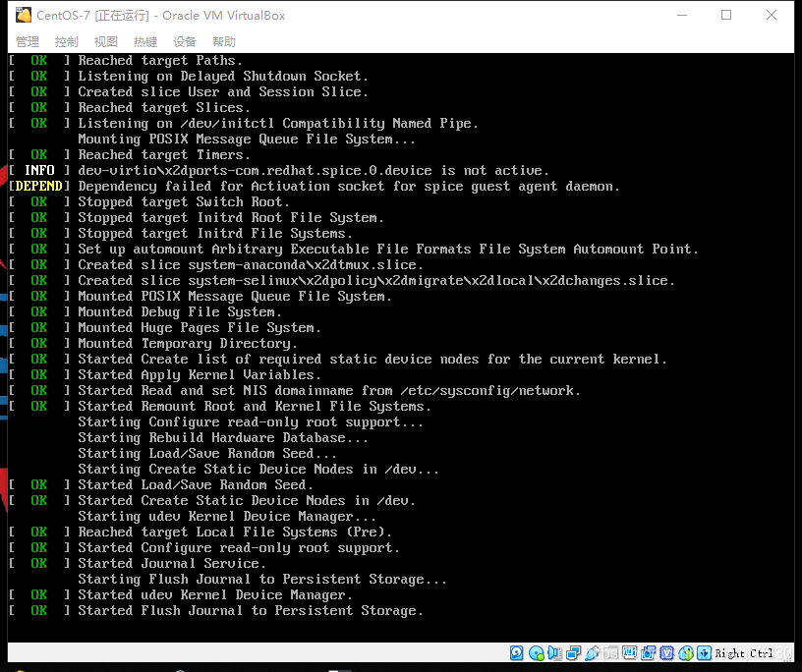This screenshot has height=672, width=802.
Task: Open the 管理 menu
Action: [x=28, y=42]
